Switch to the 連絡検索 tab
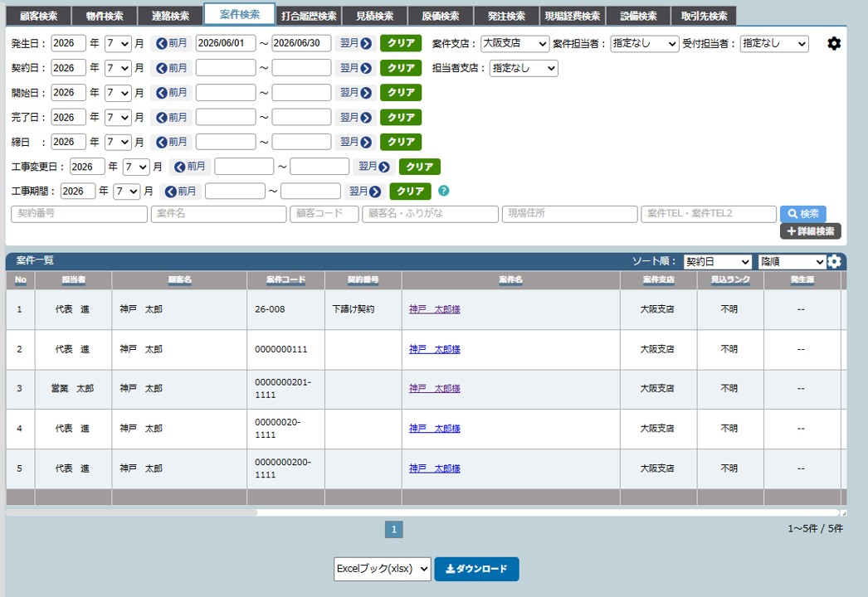Image resolution: width=868 pixels, height=597 pixels. click(170, 16)
